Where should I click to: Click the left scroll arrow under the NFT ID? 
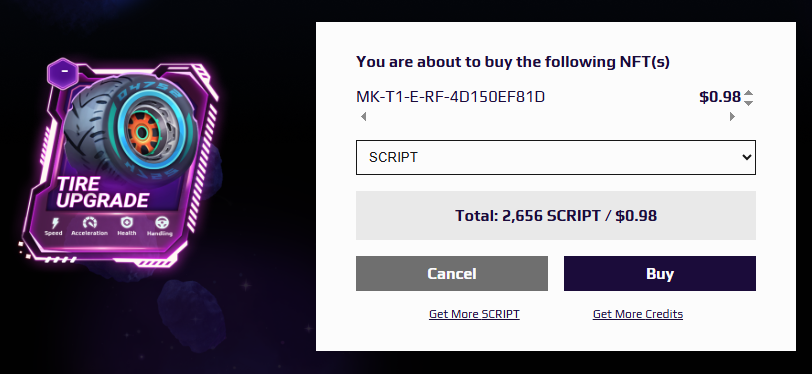pos(364,117)
